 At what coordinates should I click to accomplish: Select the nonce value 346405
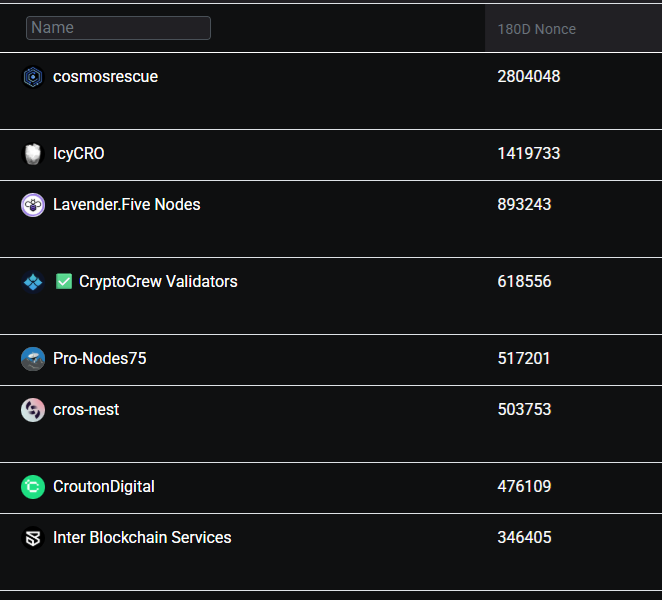pyautogui.click(x=524, y=538)
